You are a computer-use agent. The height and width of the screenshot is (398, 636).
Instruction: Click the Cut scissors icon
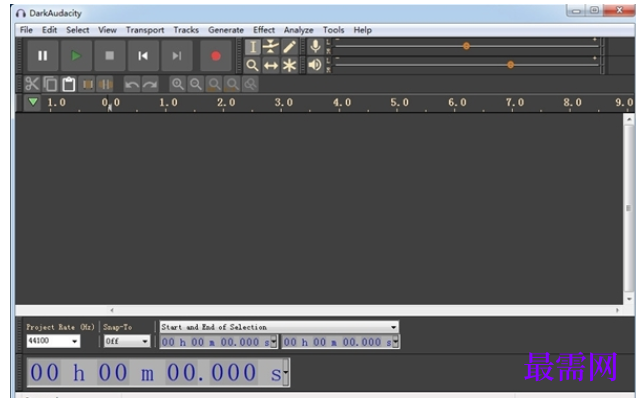point(32,84)
